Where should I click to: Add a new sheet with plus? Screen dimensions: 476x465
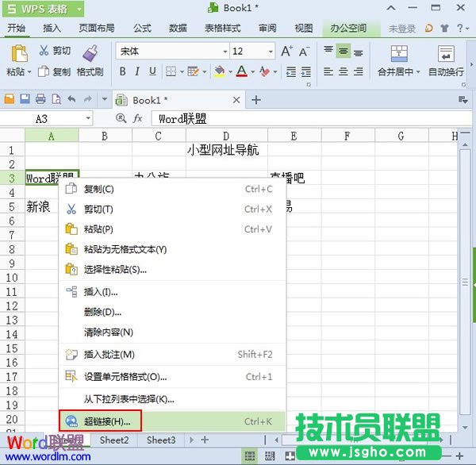pos(205,440)
